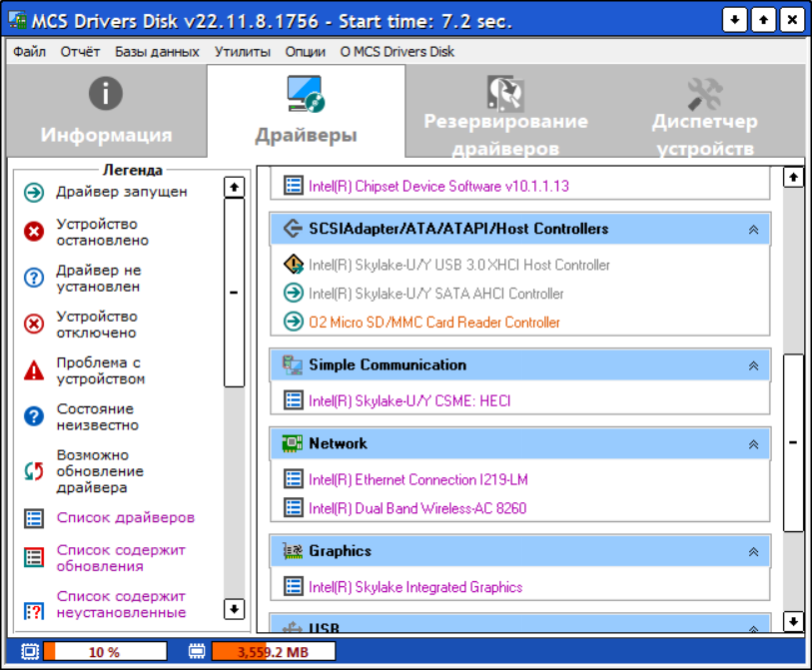Click the O2 Micro card reader driver icon
The height and width of the screenshot is (670, 812).
click(x=293, y=323)
